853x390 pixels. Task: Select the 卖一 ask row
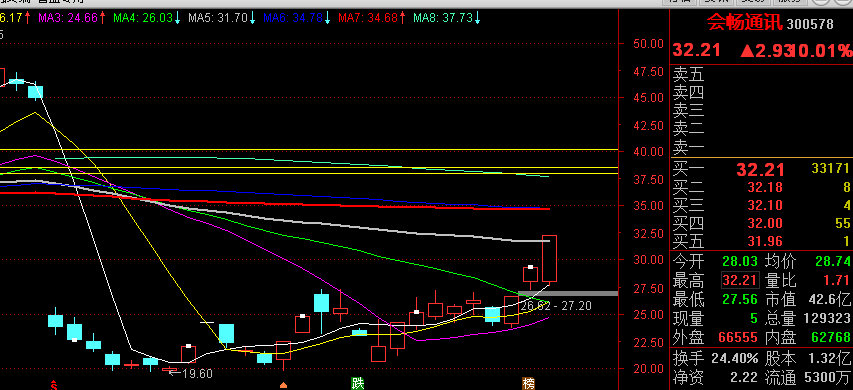[x=761, y=146]
